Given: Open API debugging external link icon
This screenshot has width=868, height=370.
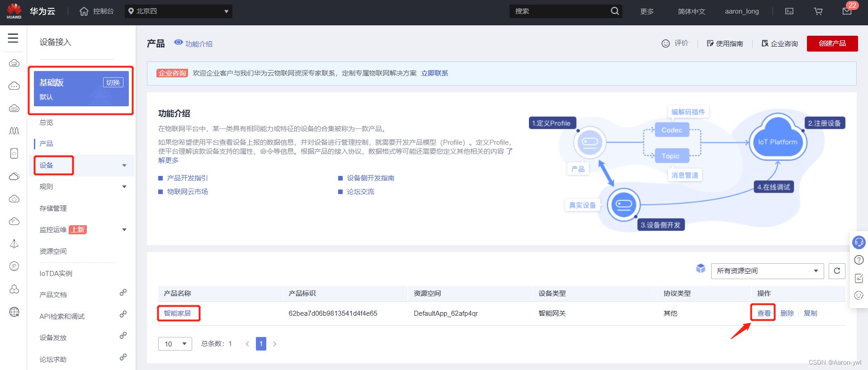Looking at the screenshot, I should click(123, 314).
